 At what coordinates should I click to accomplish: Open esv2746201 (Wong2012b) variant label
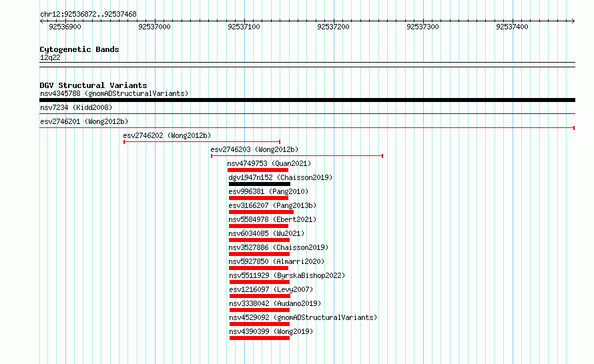pos(84,121)
